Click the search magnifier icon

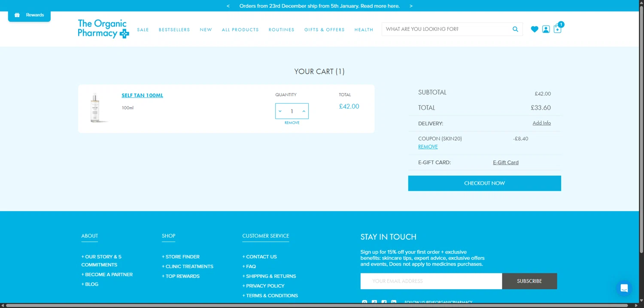coord(515,29)
